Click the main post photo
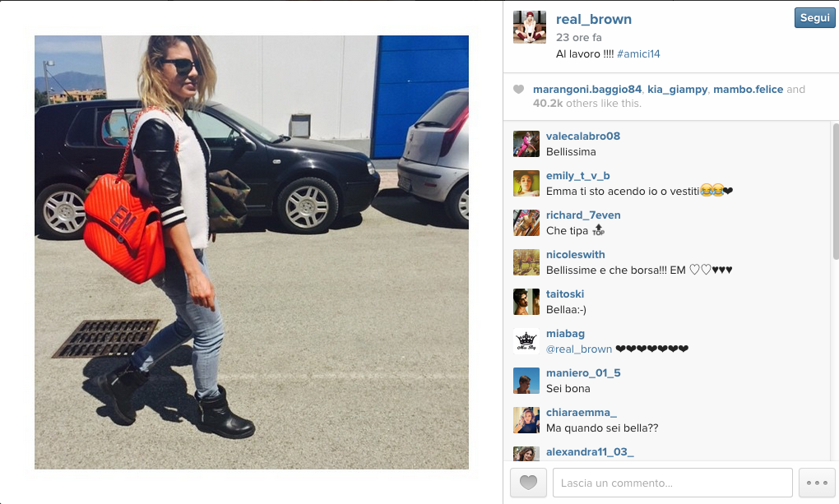 [252, 252]
